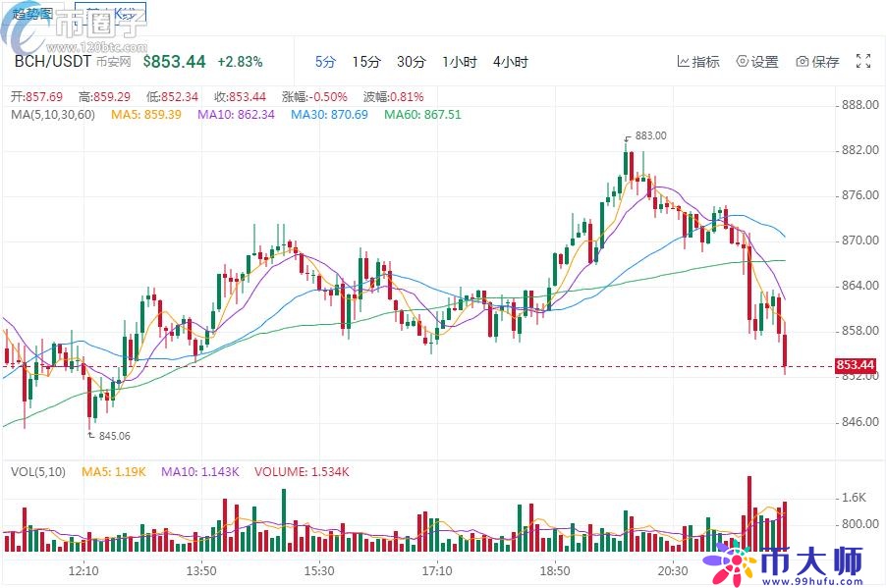Open the MA(5,10,30,60) indicator label
Image resolution: width=886 pixels, height=588 pixels.
pyautogui.click(x=53, y=114)
